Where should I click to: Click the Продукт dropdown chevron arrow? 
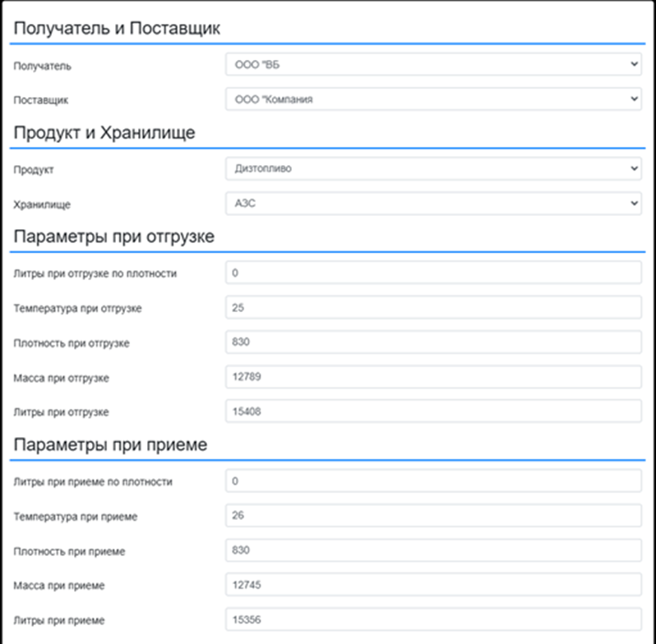(x=634, y=168)
